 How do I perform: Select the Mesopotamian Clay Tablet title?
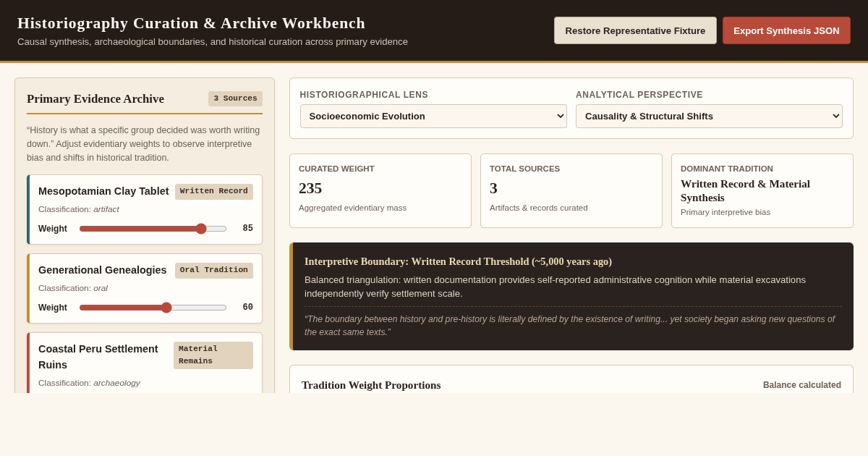click(x=103, y=191)
